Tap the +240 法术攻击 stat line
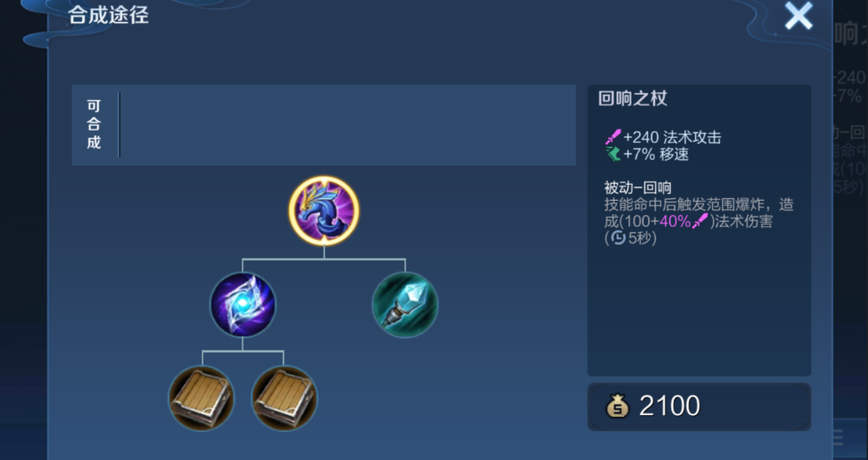 pos(664,137)
